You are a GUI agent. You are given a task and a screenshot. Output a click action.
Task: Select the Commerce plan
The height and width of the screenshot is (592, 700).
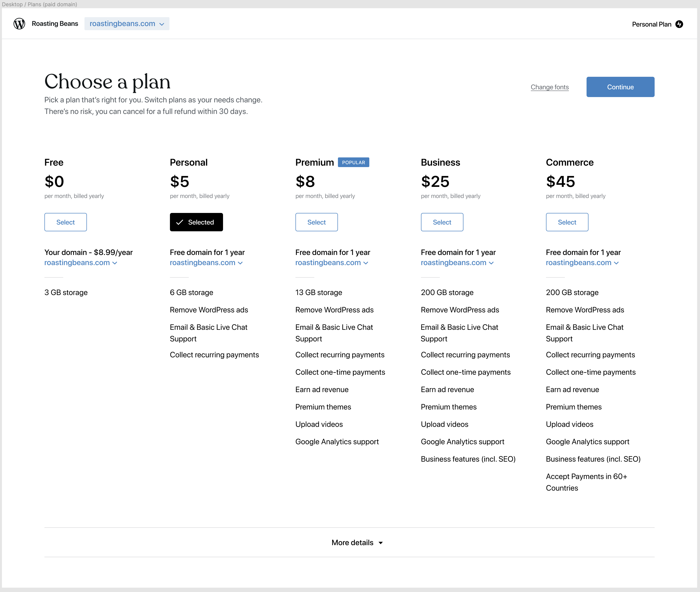(x=567, y=222)
